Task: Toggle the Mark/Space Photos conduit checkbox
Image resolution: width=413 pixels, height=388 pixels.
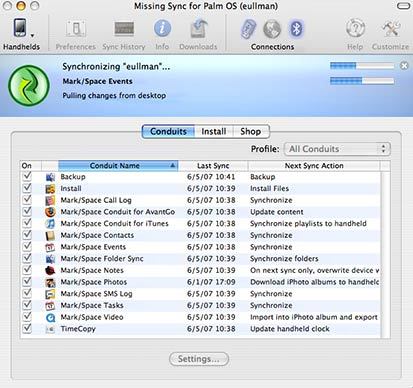Action: (x=27, y=281)
